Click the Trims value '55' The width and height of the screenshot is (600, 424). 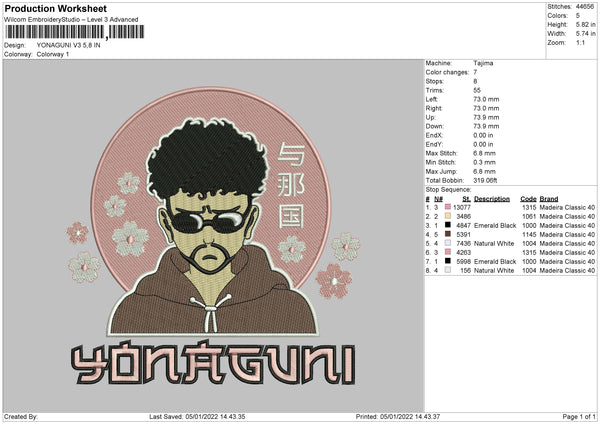477,90
